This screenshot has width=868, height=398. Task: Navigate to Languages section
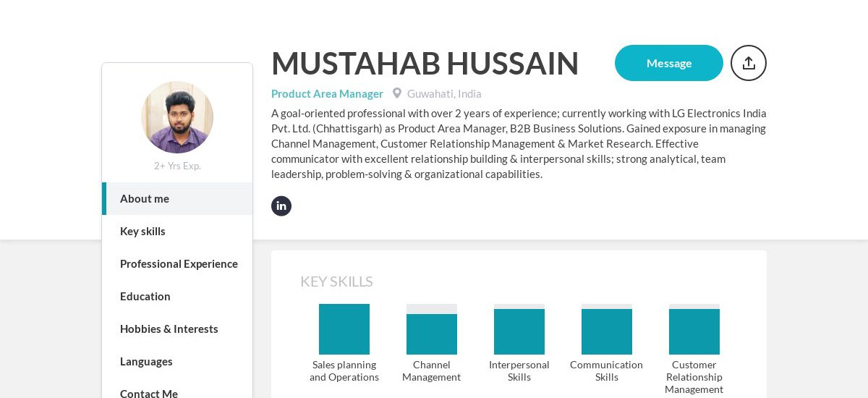pyautogui.click(x=177, y=361)
